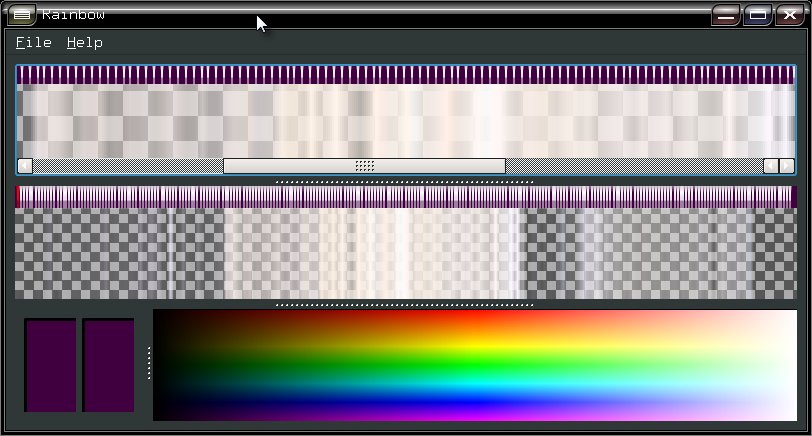Click the upper purple striped marker bar
This screenshot has height=436, width=812.
click(x=405, y=75)
